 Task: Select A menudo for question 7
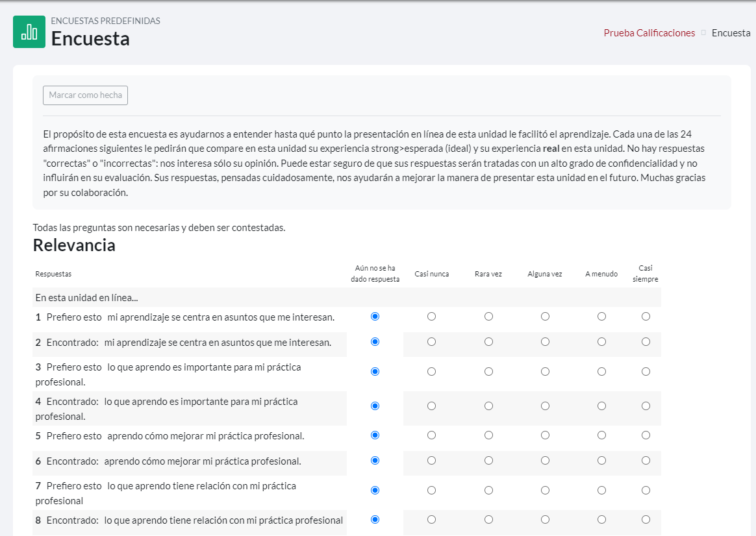[x=601, y=491]
